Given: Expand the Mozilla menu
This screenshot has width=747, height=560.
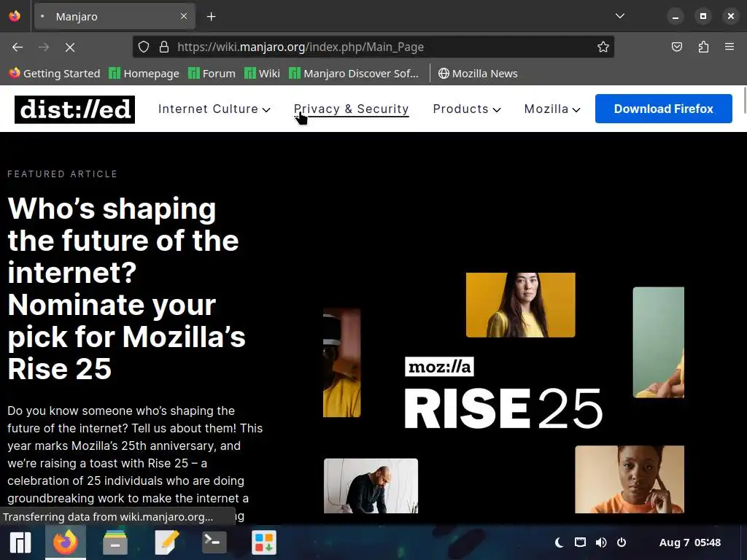Looking at the screenshot, I should tap(552, 109).
